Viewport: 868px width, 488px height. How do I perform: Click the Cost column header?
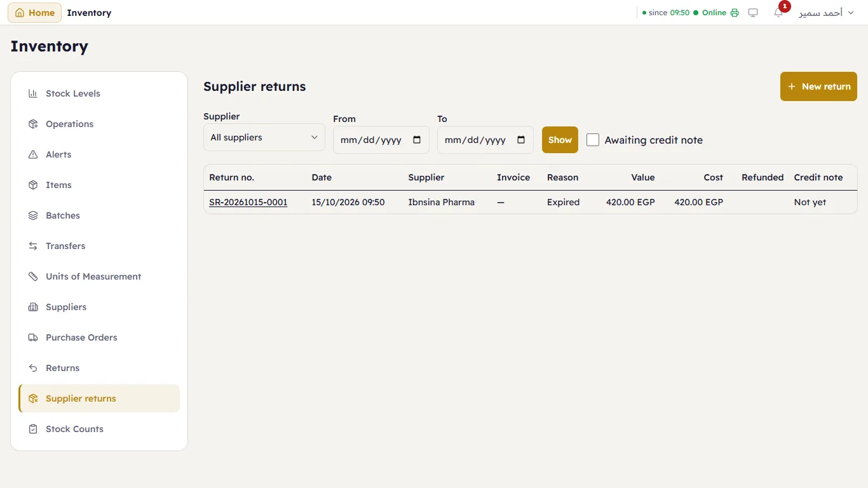click(714, 177)
